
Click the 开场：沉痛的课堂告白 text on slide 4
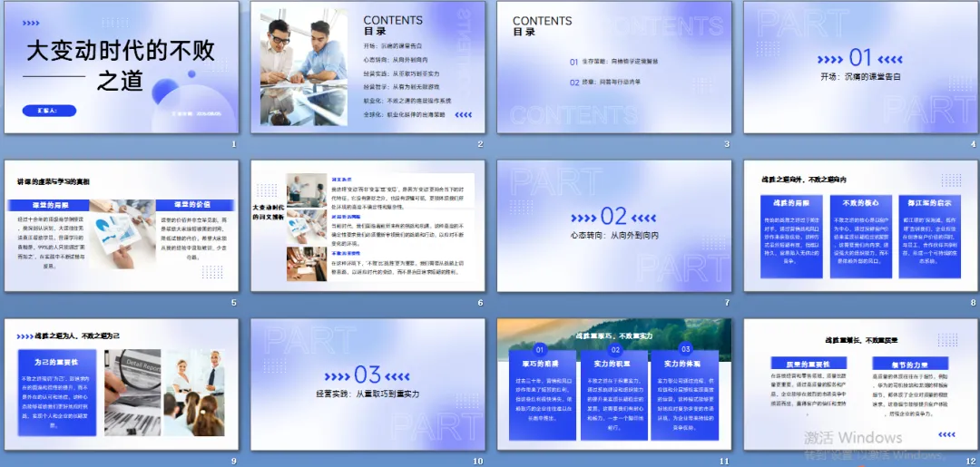tap(860, 77)
